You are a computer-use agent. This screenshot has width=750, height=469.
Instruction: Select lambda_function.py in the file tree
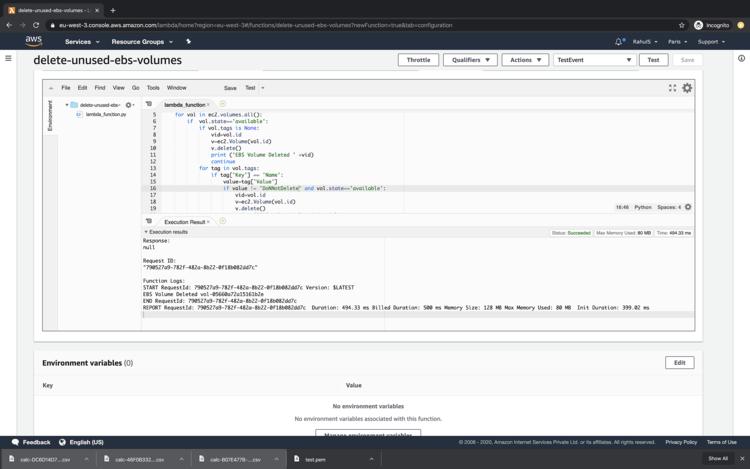tap(105, 114)
